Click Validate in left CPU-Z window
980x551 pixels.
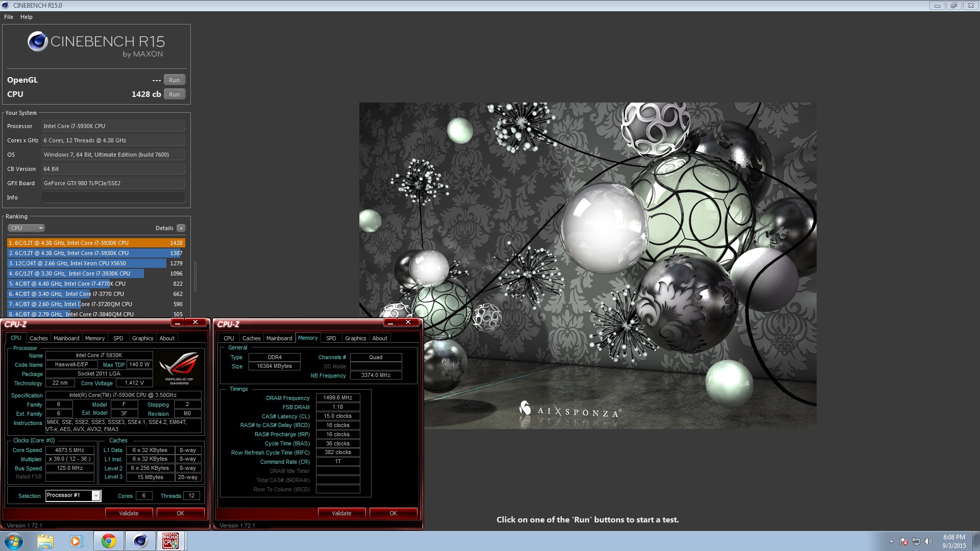[129, 513]
